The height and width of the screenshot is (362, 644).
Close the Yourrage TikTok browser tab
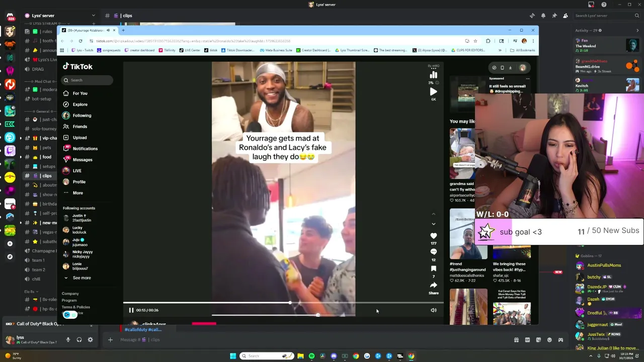click(x=114, y=30)
